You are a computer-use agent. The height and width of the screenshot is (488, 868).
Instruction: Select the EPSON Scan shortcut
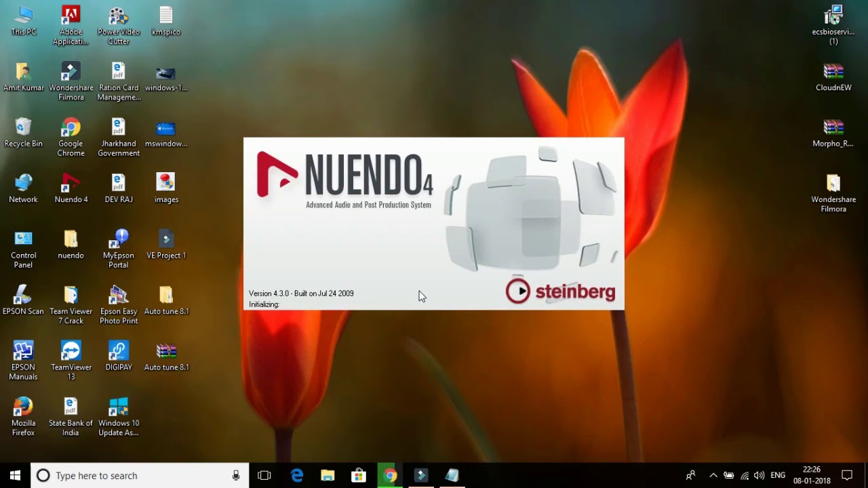pyautogui.click(x=23, y=300)
